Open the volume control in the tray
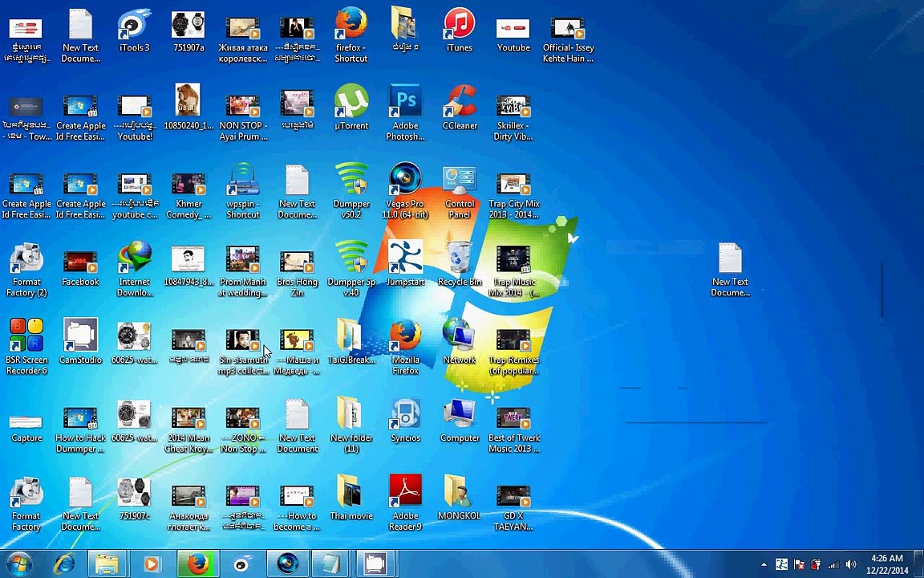This screenshot has width=924, height=578. coord(850,564)
